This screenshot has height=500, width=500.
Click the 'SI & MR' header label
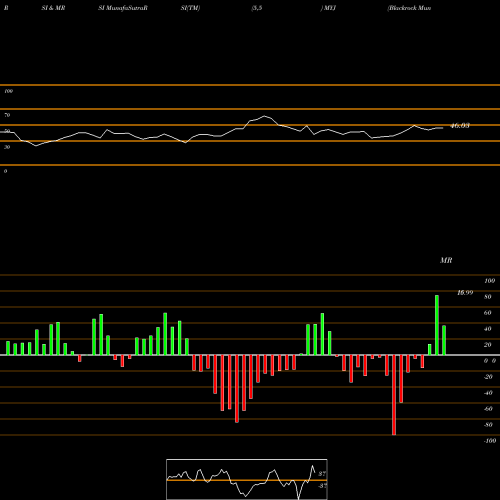click(53, 8)
